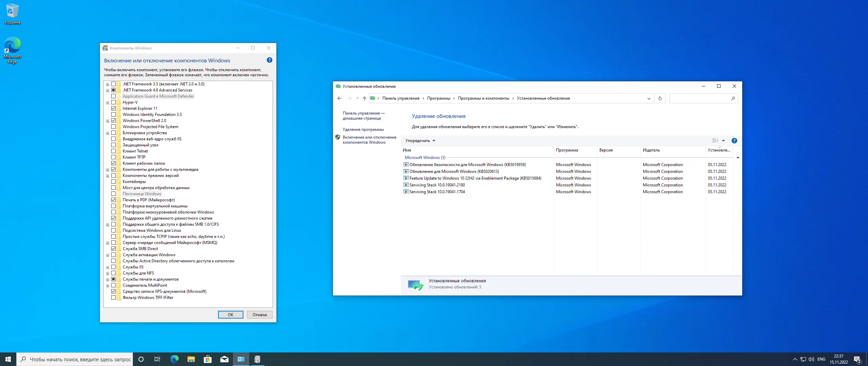This screenshot has height=366, width=868.
Task: Click the help icon in Windows Features dialog
Action: pos(269,60)
